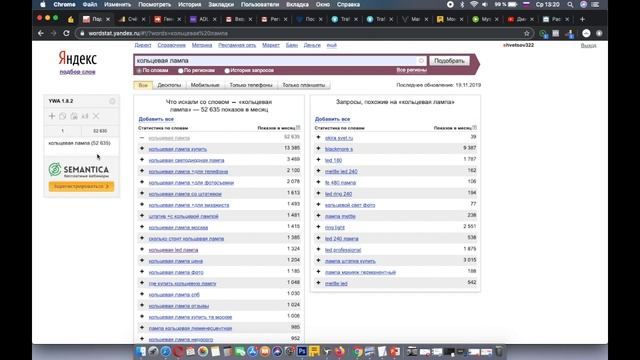This screenshot has width=640, height=360.
Task: Add 'mettle led' via its plus icon
Action: pyautogui.click(x=318, y=283)
